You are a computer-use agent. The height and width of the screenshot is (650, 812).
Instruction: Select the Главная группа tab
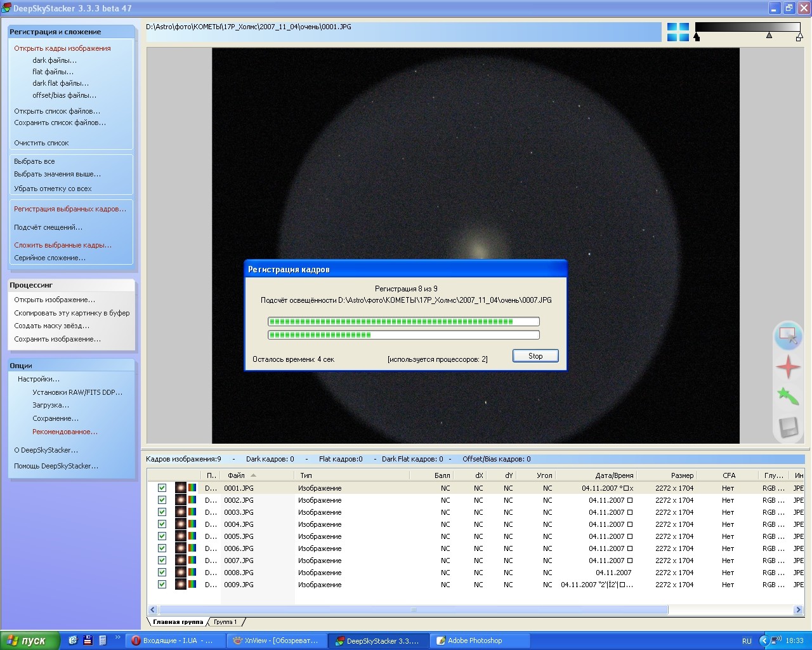tap(178, 622)
